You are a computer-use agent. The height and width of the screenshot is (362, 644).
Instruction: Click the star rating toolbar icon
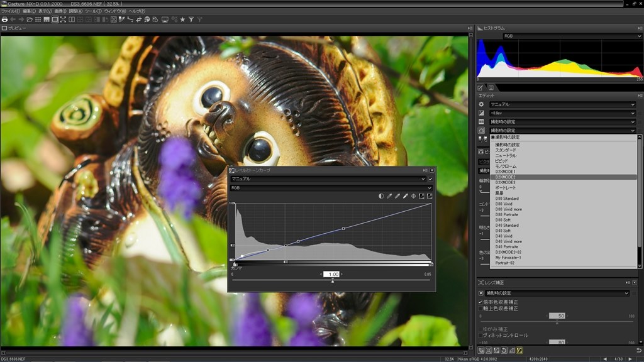(182, 19)
